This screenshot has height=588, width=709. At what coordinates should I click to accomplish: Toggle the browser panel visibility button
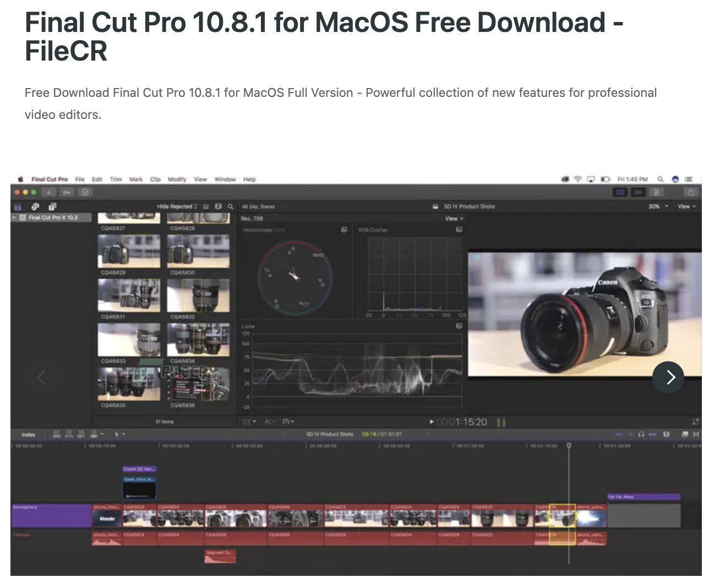(x=620, y=192)
